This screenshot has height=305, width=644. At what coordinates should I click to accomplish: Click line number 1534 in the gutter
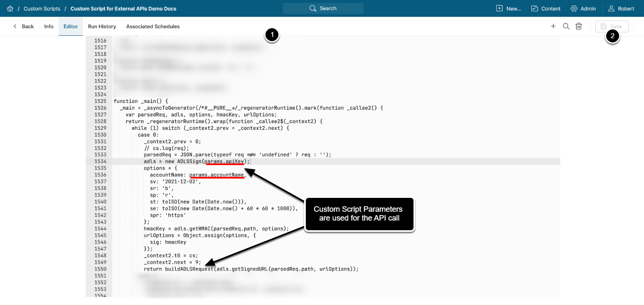click(x=100, y=162)
